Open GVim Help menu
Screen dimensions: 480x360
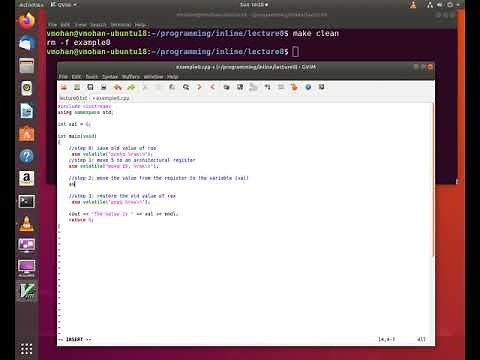click(x=172, y=77)
